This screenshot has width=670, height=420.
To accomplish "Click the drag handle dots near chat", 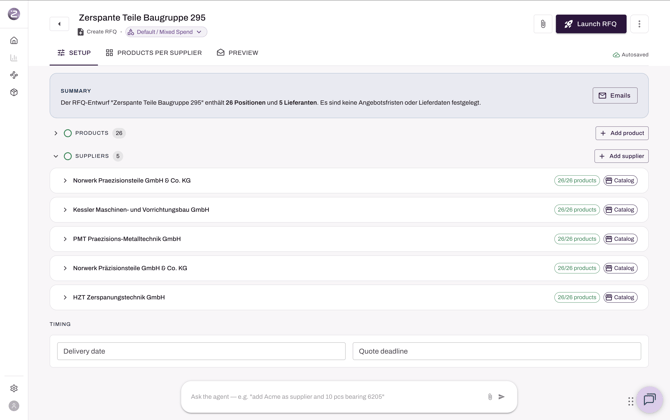I will click(x=631, y=401).
